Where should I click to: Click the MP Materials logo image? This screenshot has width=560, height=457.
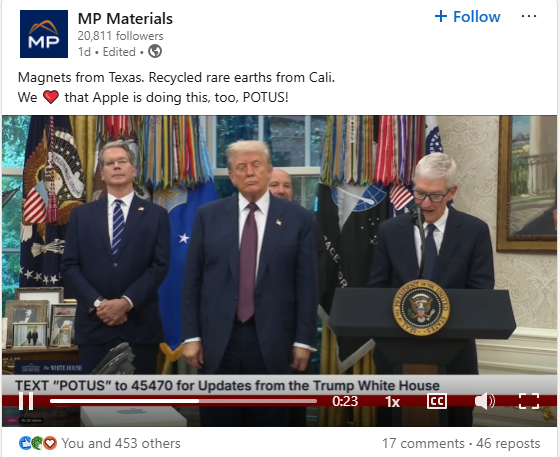(44, 34)
